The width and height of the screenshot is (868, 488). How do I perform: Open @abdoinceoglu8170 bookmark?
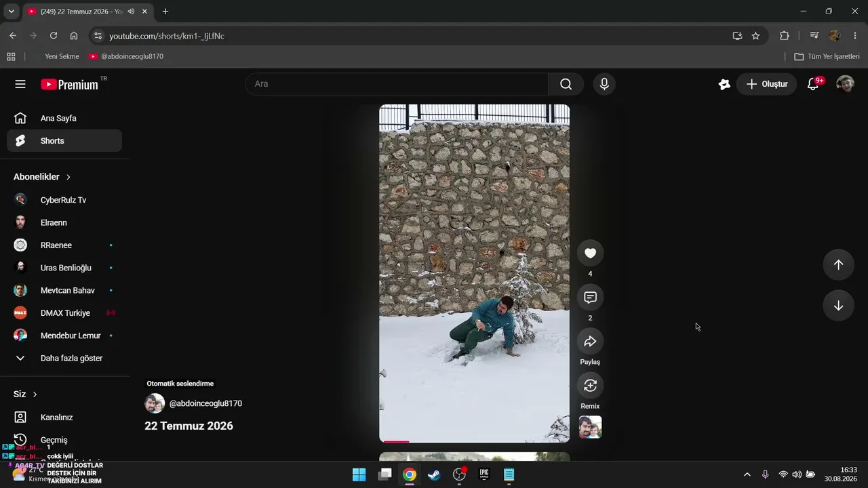coord(126,56)
